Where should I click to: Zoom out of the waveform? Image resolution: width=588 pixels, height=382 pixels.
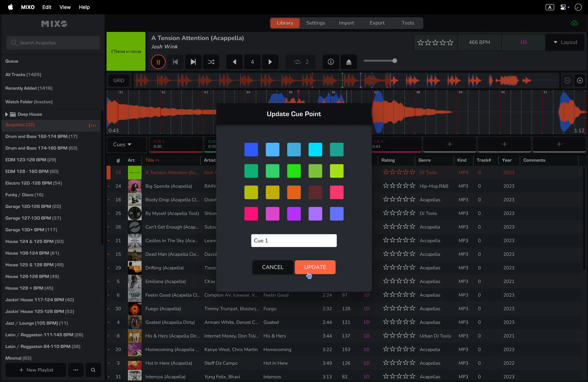point(567,81)
